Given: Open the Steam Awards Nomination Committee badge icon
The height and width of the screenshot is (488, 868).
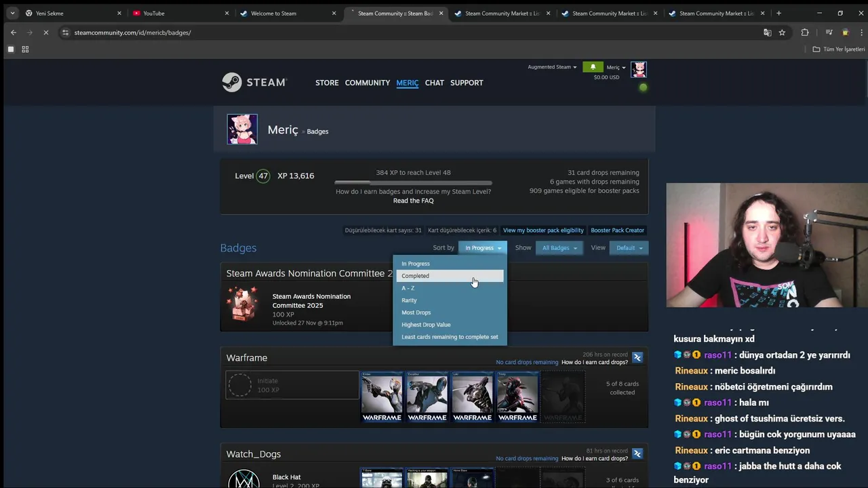Looking at the screenshot, I should click(x=243, y=304).
